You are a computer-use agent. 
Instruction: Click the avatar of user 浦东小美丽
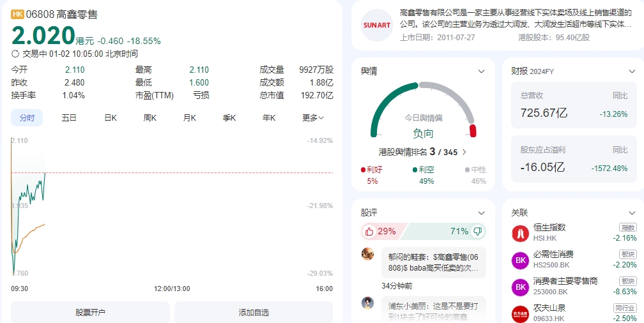(367, 303)
